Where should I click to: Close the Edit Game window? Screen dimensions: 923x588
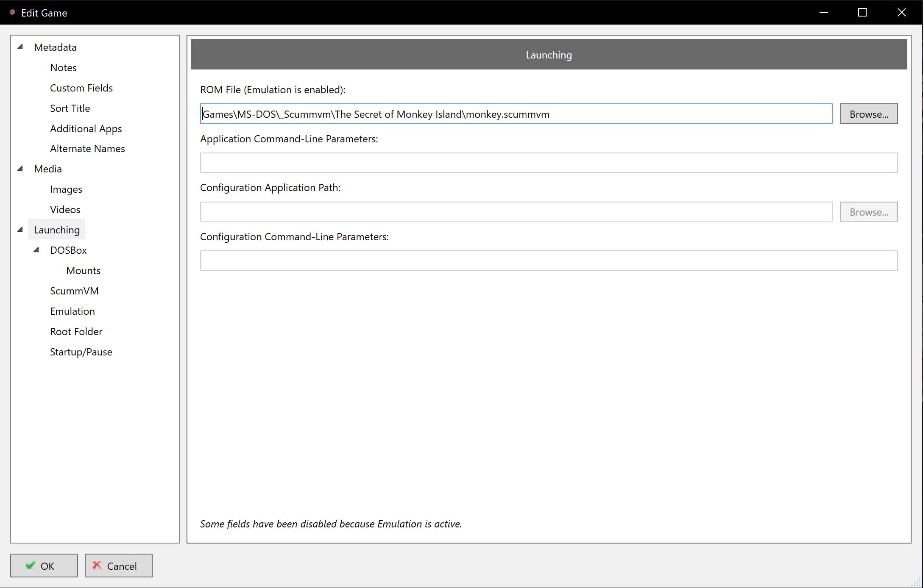pos(901,12)
